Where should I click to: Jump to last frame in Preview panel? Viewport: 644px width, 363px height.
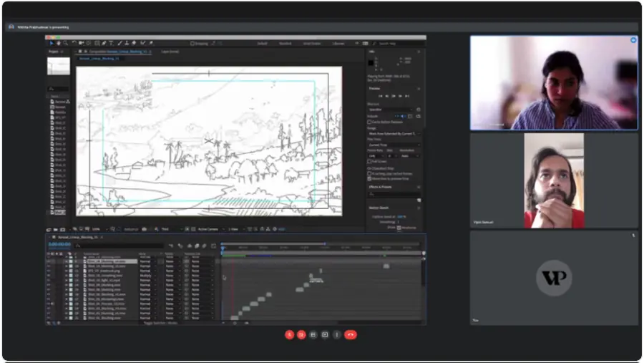(x=407, y=96)
